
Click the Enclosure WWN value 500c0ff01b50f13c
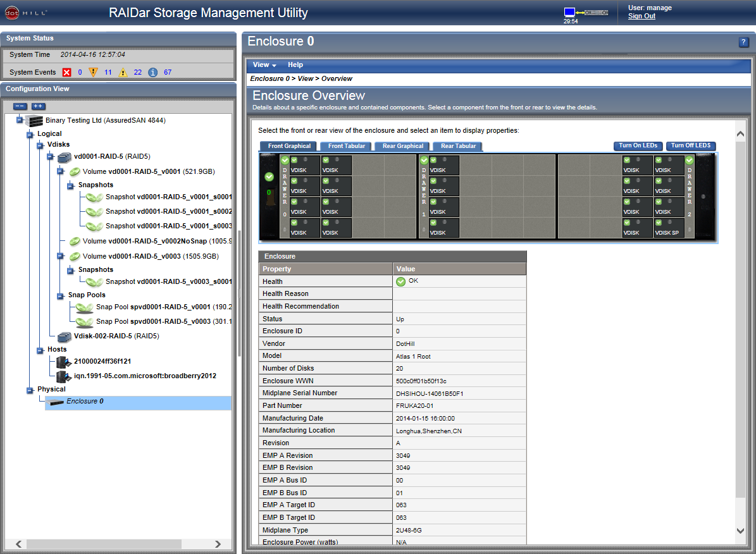point(421,381)
